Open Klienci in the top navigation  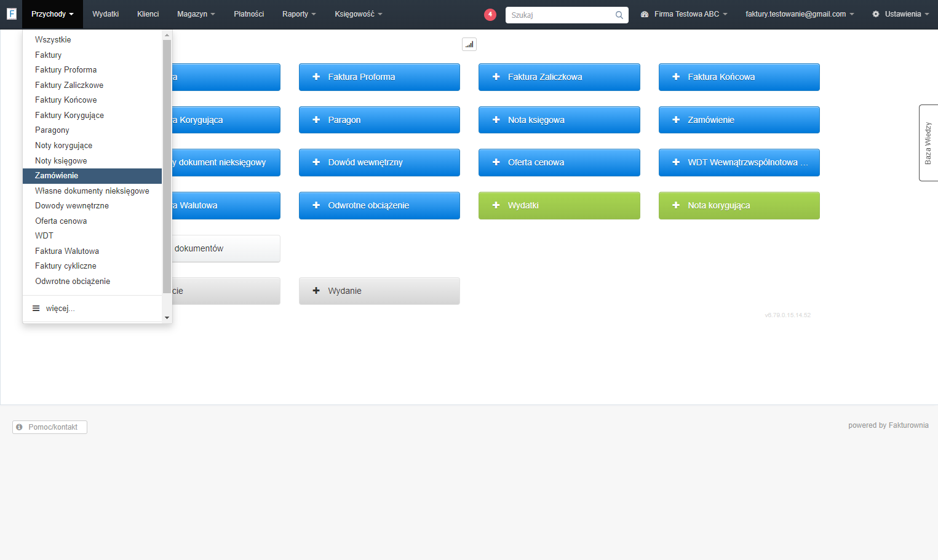click(148, 14)
